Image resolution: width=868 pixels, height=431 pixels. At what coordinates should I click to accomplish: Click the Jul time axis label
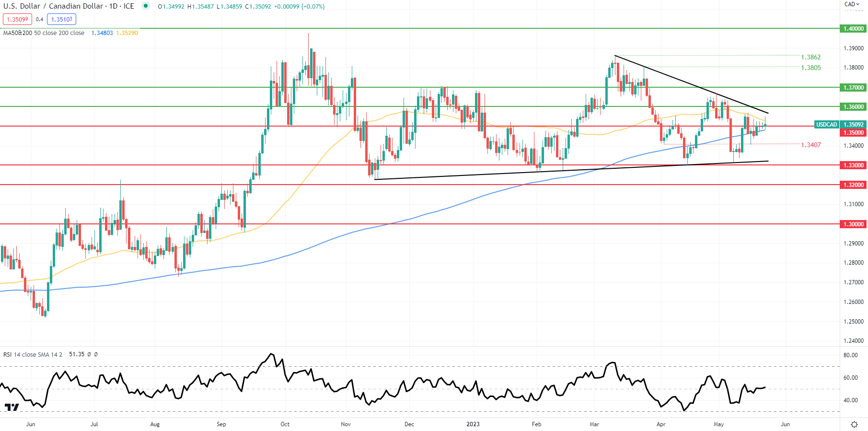pos(94,424)
